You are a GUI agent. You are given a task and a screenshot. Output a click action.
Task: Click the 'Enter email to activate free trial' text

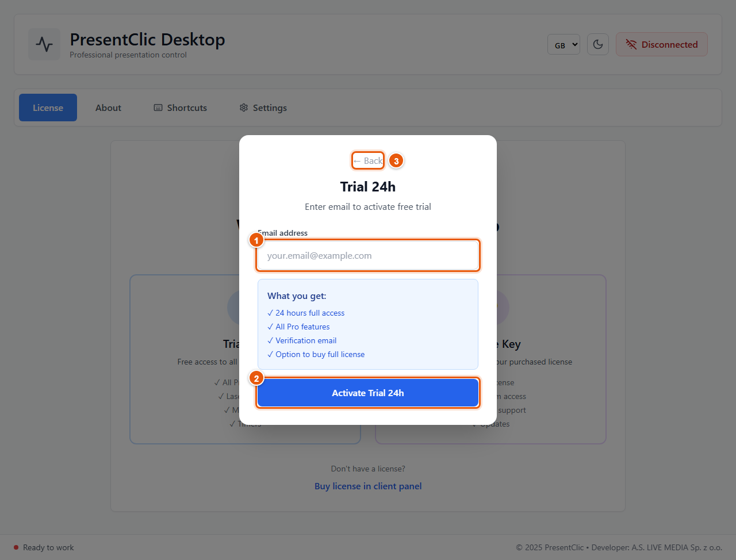pos(368,206)
